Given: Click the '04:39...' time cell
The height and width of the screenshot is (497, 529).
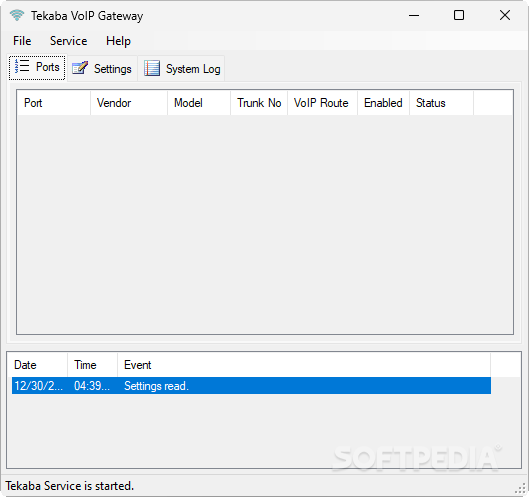Looking at the screenshot, I should coord(92,386).
